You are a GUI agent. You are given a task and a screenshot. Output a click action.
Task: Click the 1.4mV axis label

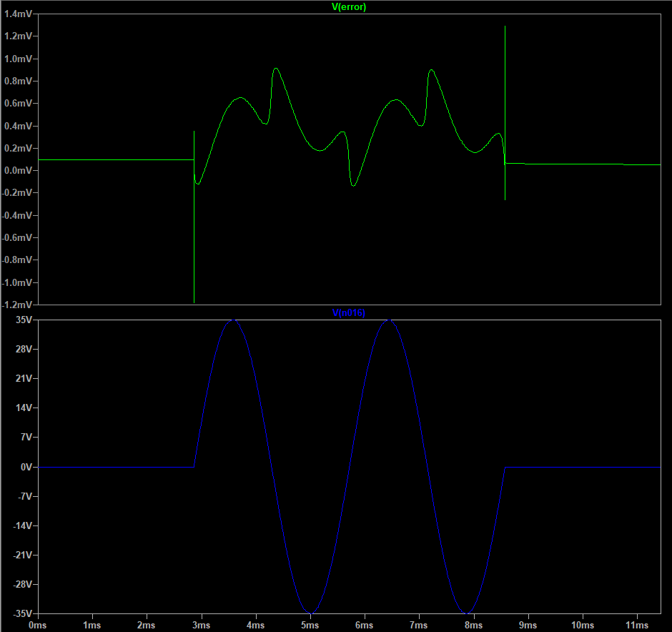pyautogui.click(x=18, y=14)
